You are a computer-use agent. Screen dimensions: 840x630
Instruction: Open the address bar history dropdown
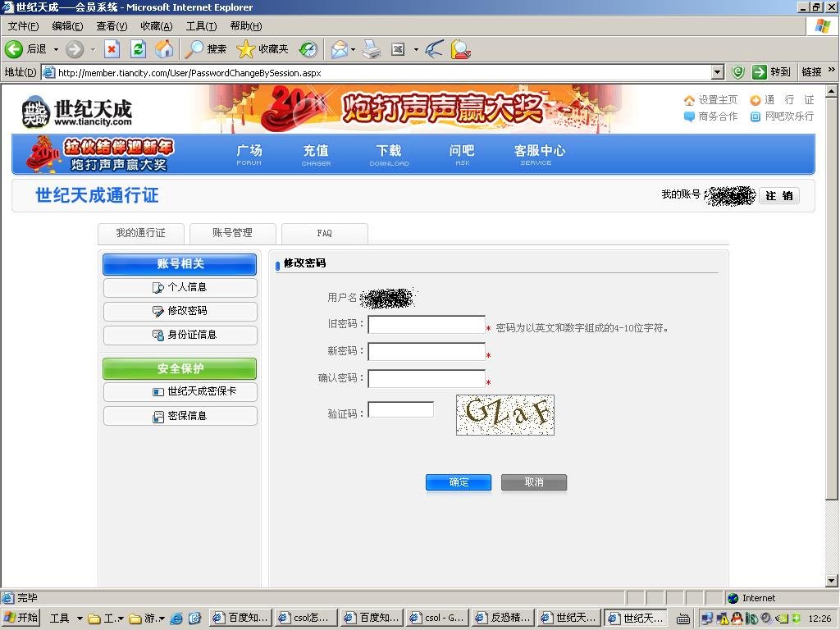[718, 71]
